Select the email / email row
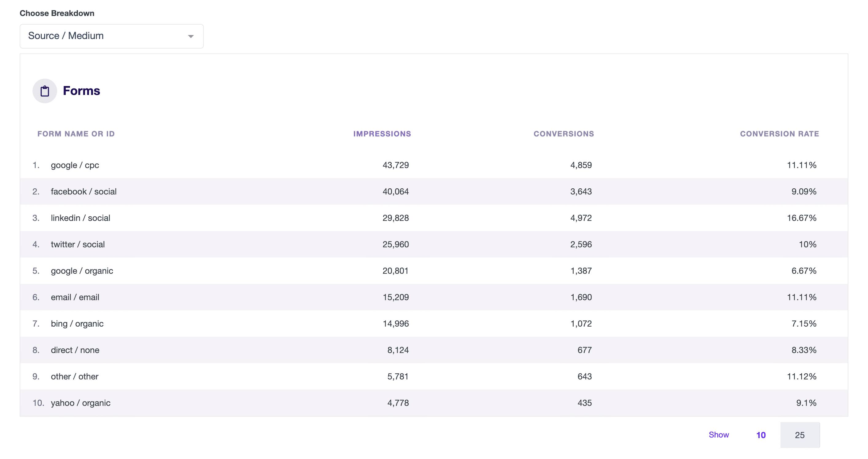This screenshot has width=868, height=459. click(x=434, y=297)
